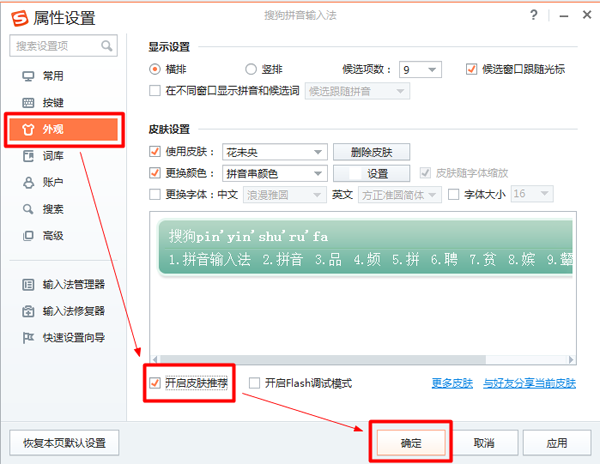600x464 pixels.
Task: Launch 输入法修复器 from sidebar
Action: click(64, 311)
